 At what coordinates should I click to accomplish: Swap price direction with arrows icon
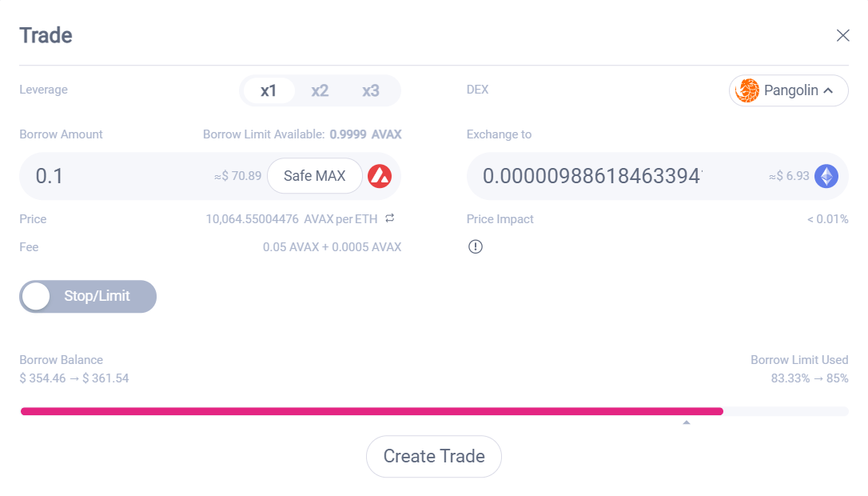[x=390, y=218]
